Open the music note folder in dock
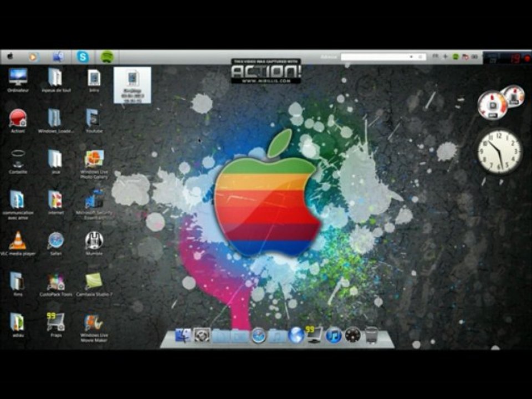Viewport: 532px width, 399px height. [x=277, y=336]
